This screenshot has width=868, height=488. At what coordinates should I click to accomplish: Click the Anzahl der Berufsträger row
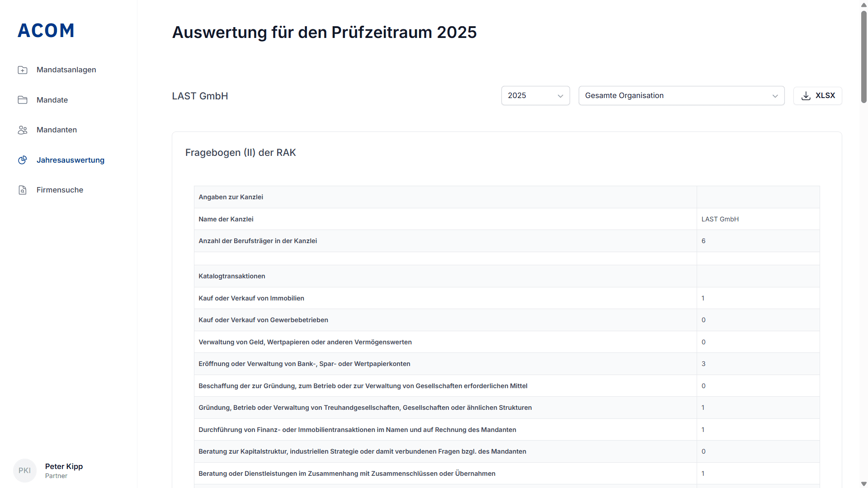pos(257,241)
